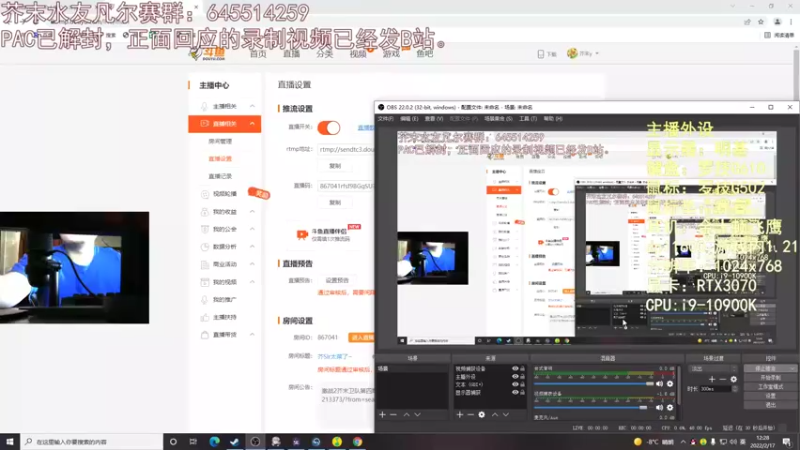Screen dimensions: 800x450
Task: Open Microsoft Edge from taskbar
Action: (214, 441)
